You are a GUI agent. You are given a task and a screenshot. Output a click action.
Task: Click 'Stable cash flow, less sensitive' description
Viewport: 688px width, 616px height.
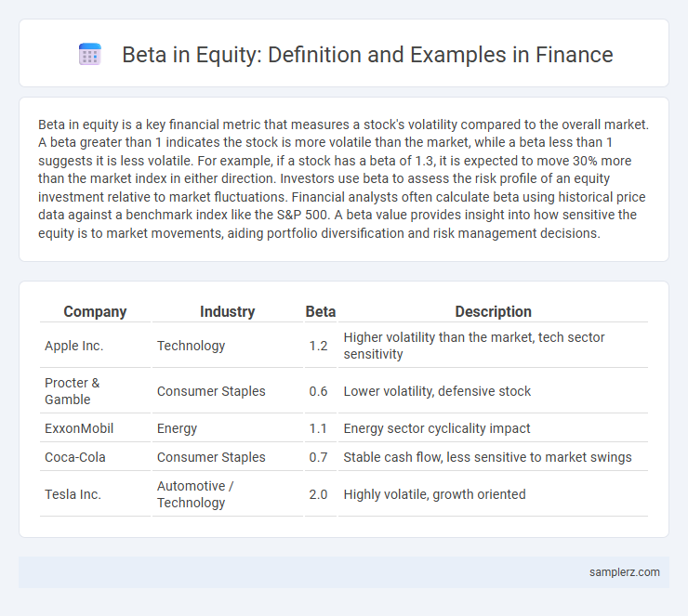pyautogui.click(x=487, y=457)
